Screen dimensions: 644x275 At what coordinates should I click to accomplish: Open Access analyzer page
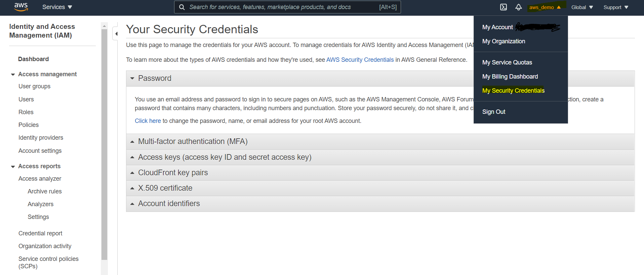[x=40, y=179]
